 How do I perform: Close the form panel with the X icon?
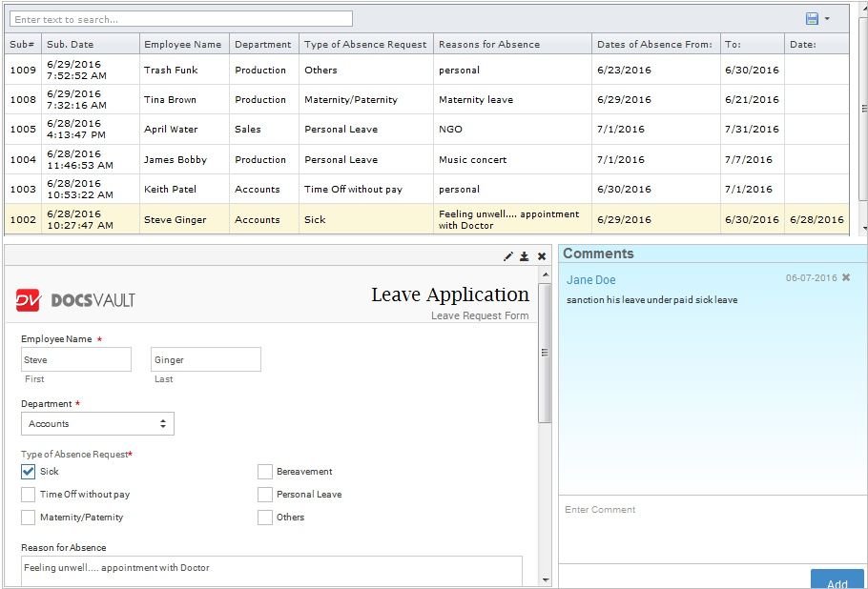(542, 256)
